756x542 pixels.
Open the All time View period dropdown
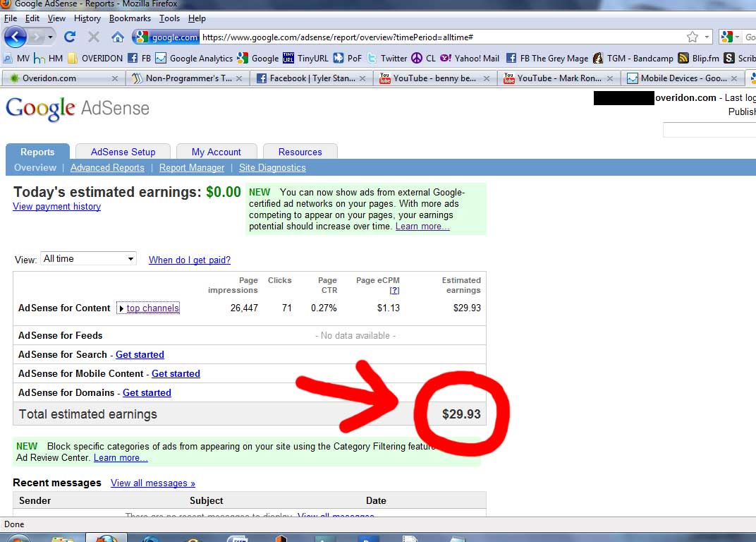89,259
